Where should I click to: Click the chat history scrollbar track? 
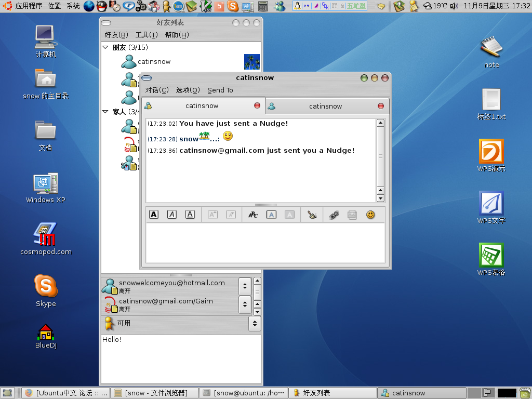[380, 156]
